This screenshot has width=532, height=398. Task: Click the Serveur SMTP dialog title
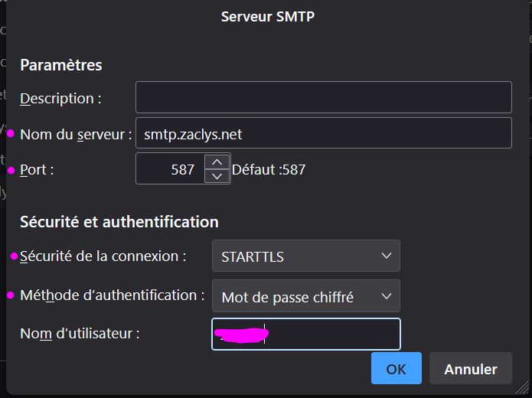[x=267, y=16]
